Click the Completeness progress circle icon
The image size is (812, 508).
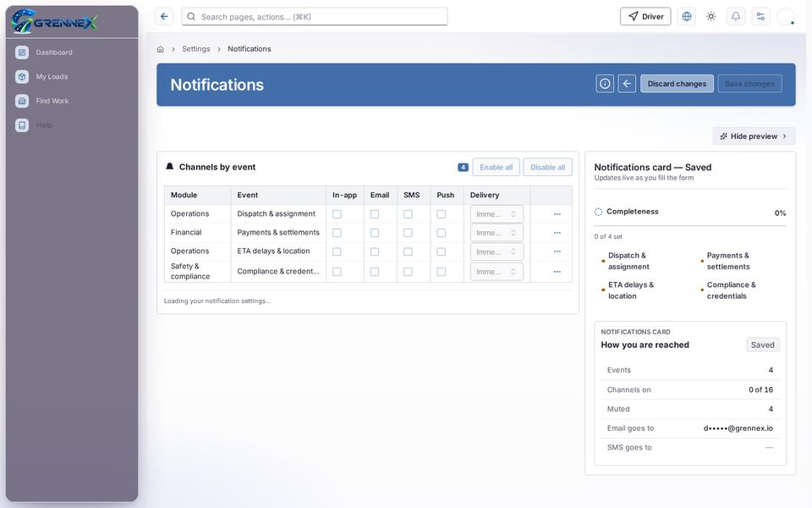[x=598, y=212]
